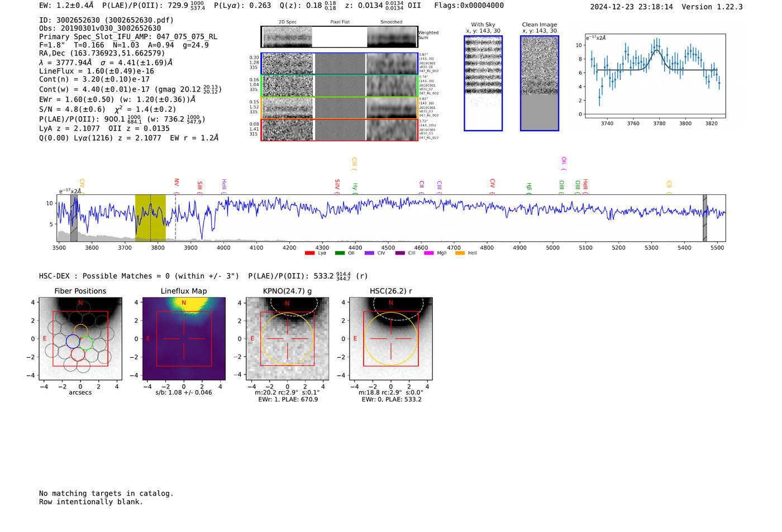Click the purple CIV legend swatch
782x532 pixels.
369,253
